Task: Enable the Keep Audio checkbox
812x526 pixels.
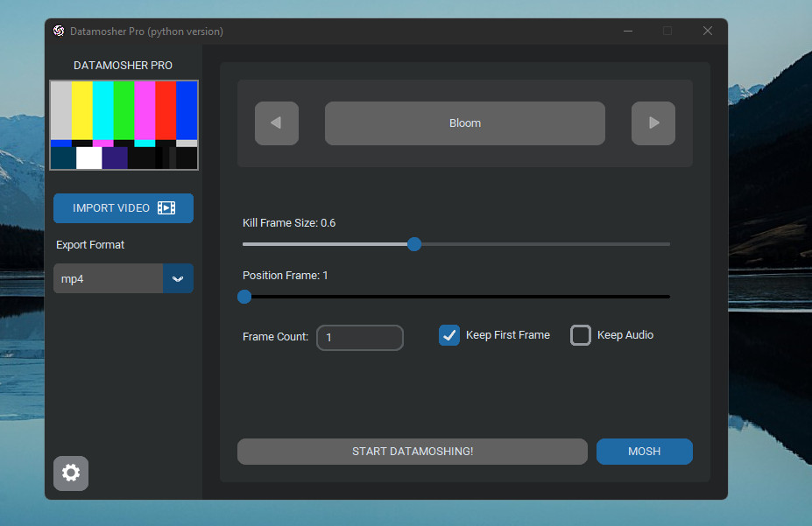Action: pos(581,335)
